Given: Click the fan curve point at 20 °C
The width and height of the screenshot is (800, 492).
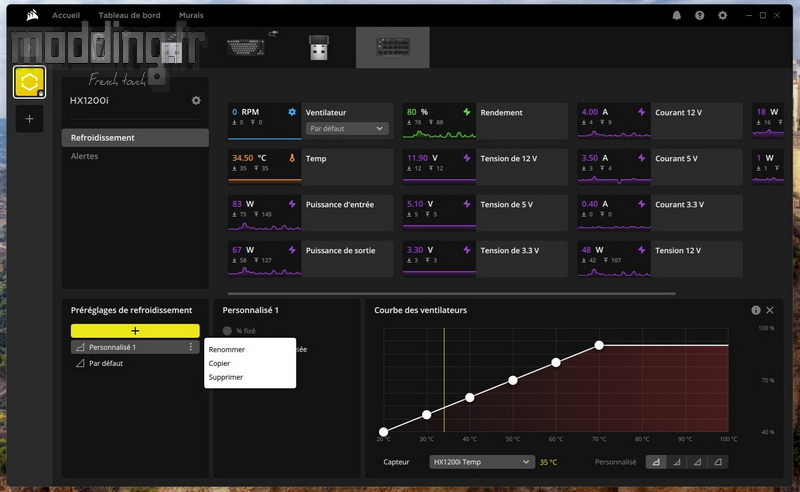Looking at the screenshot, I should 384,432.
